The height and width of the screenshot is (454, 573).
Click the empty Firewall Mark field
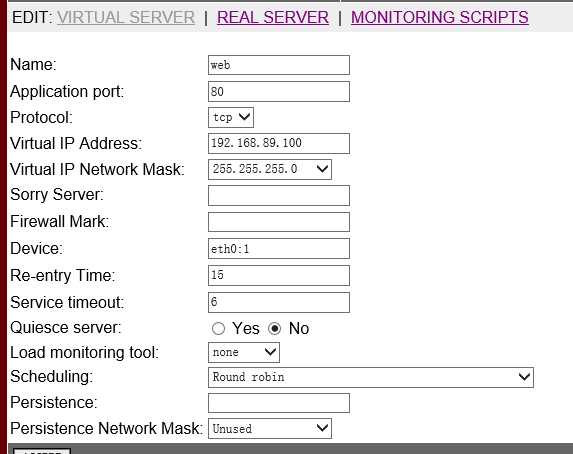tap(279, 222)
